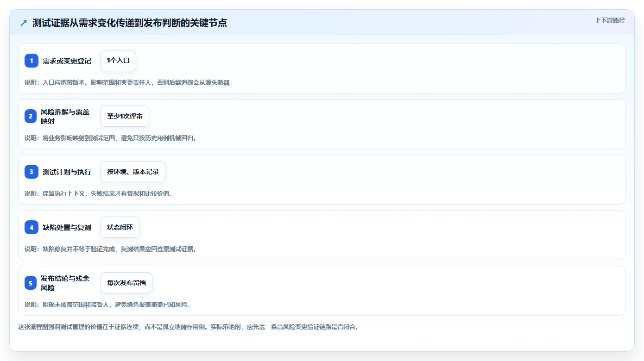
Task: Select the step name '需求或变更登记'
Action: click(x=67, y=61)
